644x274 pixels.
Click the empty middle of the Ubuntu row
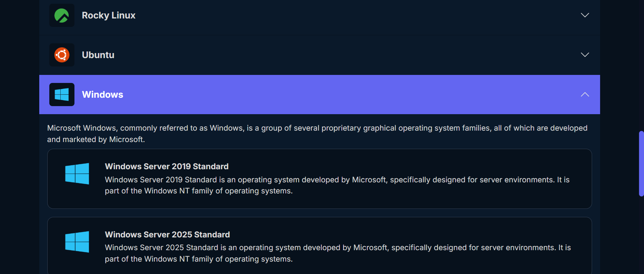click(x=335, y=55)
